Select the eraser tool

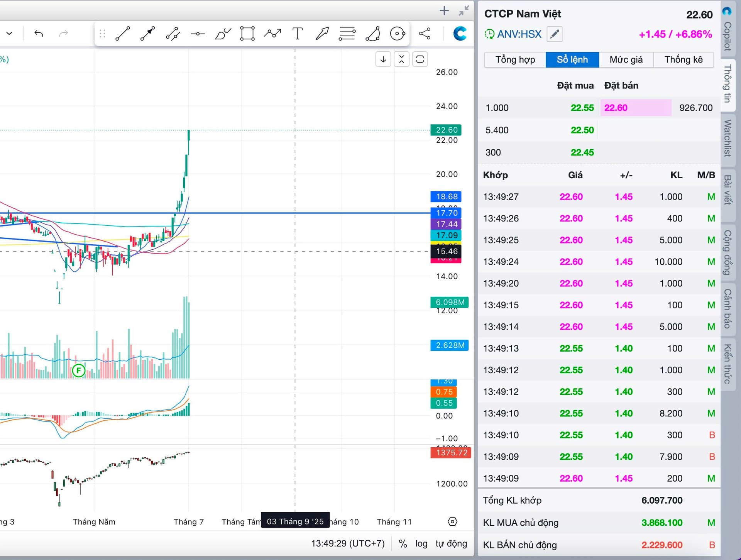373,34
